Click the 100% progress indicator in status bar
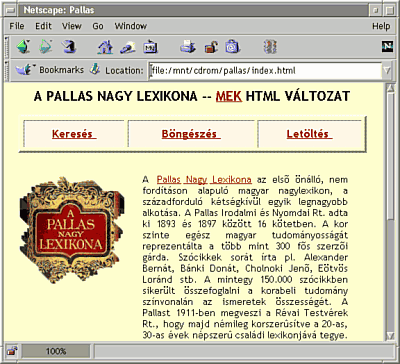 coord(56,351)
